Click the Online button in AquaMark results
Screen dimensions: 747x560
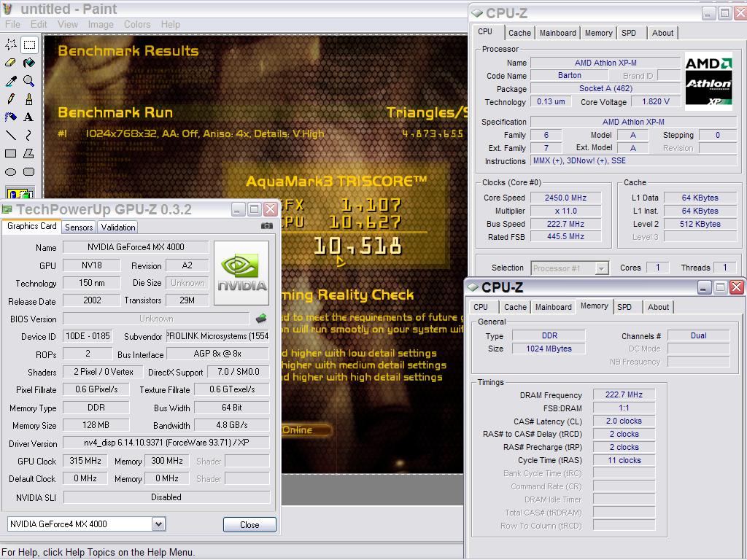[305, 430]
